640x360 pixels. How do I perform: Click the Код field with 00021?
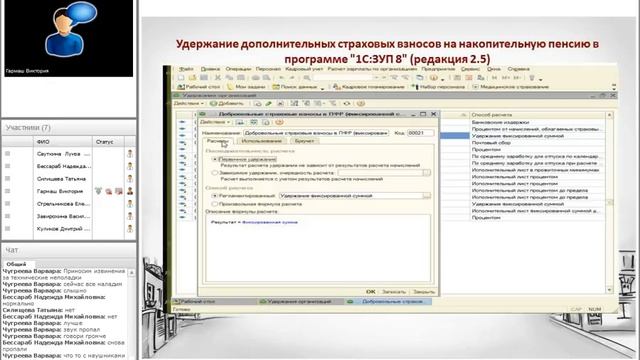pos(420,133)
